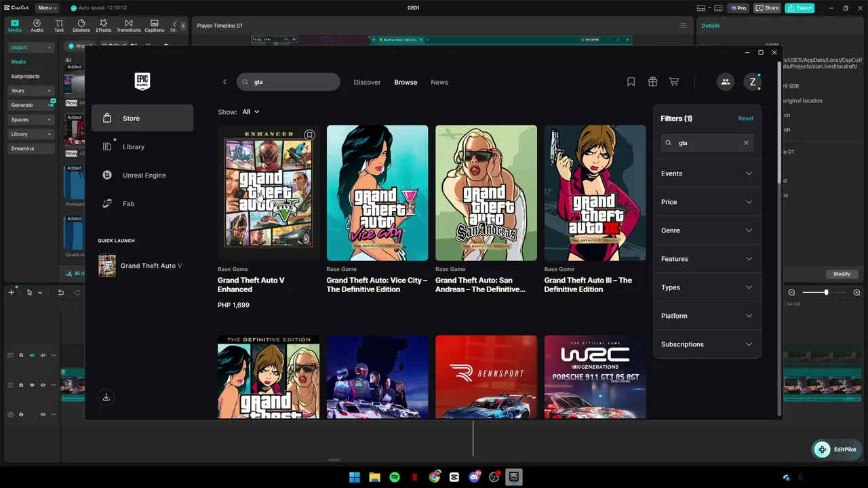This screenshot has height=488, width=868.
Task: Expand the Features filter
Action: pyautogui.click(x=707, y=259)
